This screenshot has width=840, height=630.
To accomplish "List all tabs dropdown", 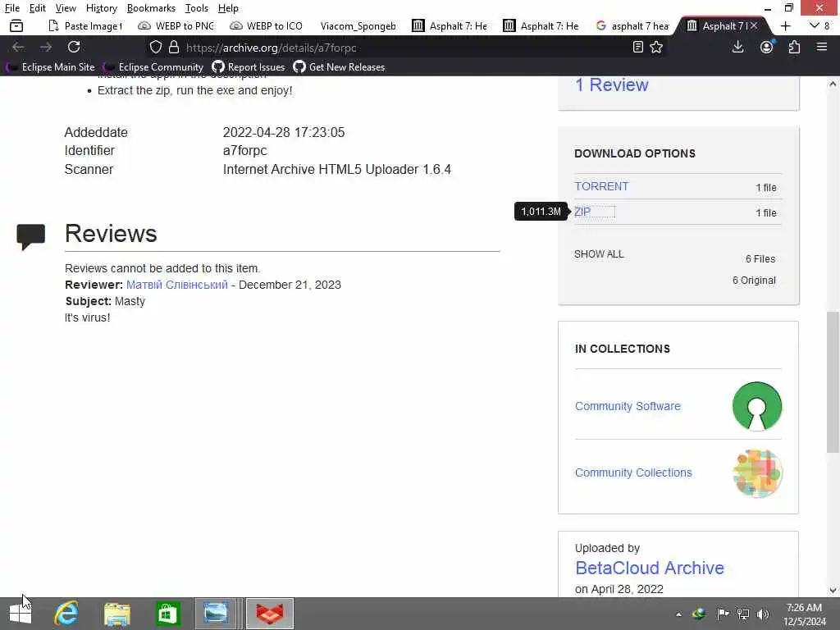I will [x=815, y=25].
